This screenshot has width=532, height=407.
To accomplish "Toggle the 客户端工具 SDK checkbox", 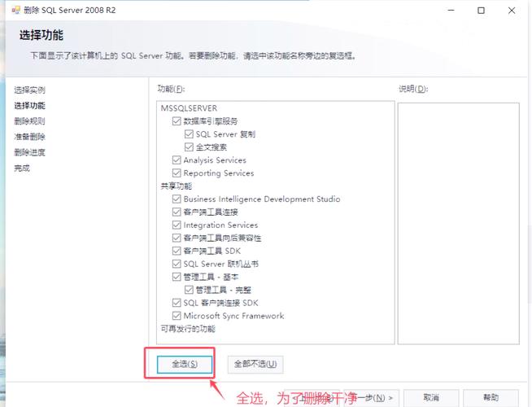I will click(177, 251).
